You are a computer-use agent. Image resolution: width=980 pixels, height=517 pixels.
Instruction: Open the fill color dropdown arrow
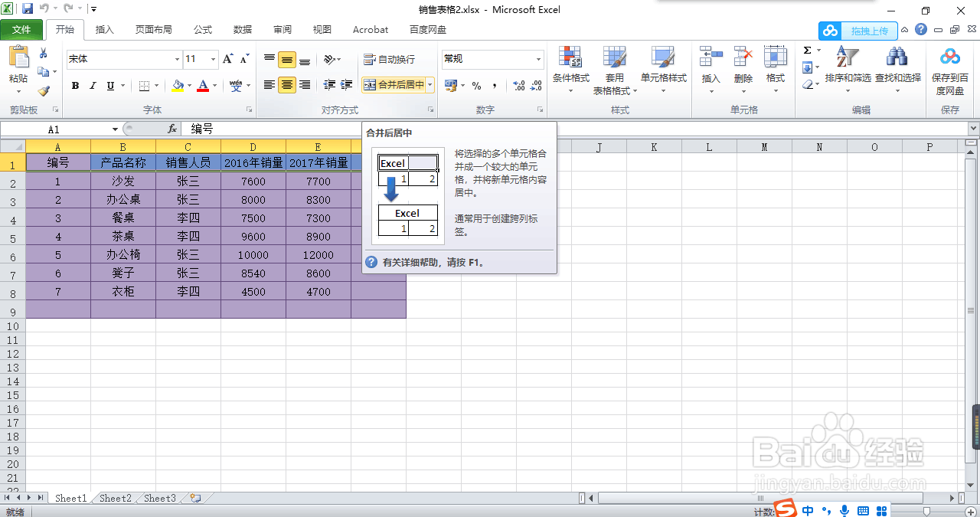point(190,86)
